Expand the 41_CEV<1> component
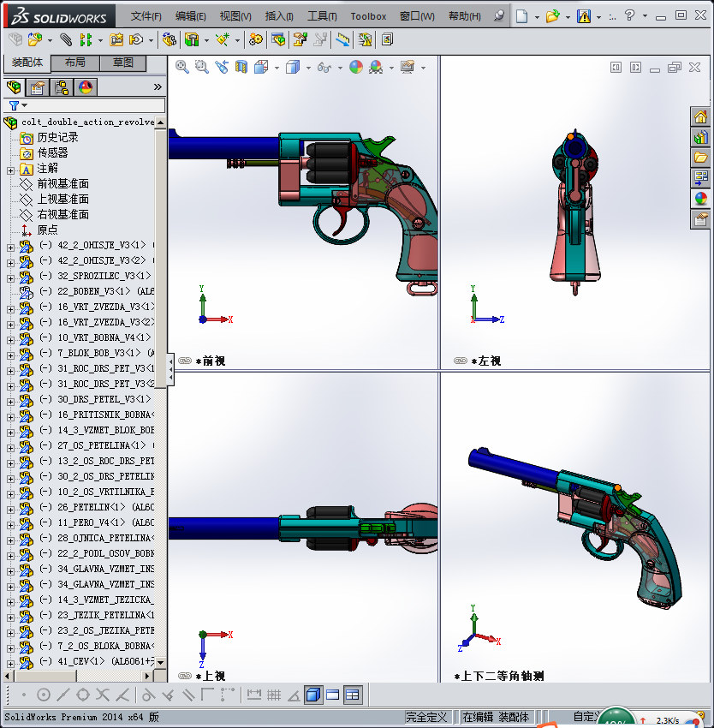 (x=10, y=664)
